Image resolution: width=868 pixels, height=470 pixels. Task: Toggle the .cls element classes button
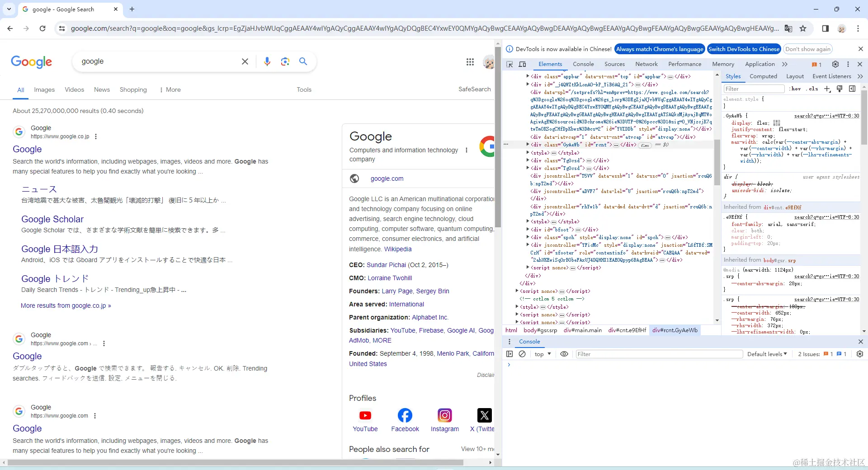pyautogui.click(x=812, y=89)
